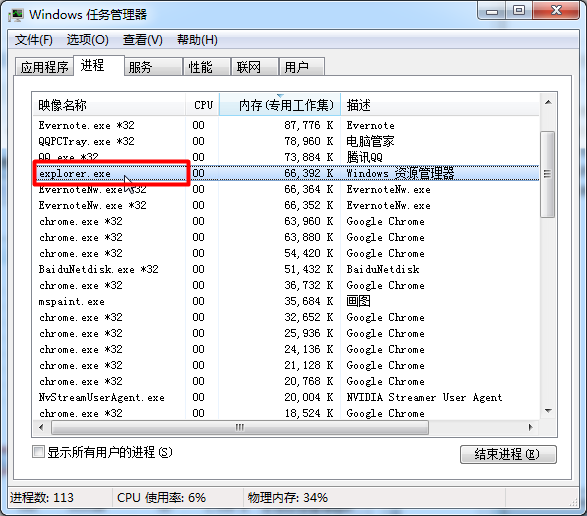The image size is (587, 516).
Task: Select chrome.exe row using 63,960 K
Action: [286, 221]
